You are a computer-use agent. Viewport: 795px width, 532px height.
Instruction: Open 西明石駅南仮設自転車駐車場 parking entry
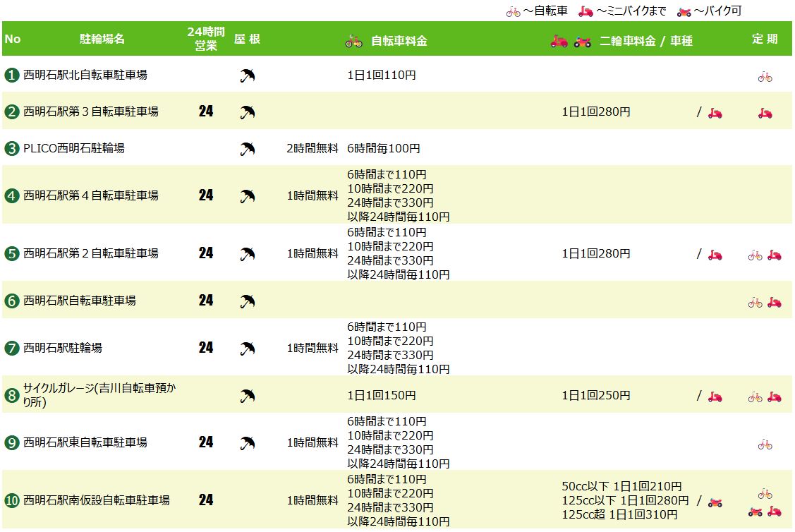point(96,501)
